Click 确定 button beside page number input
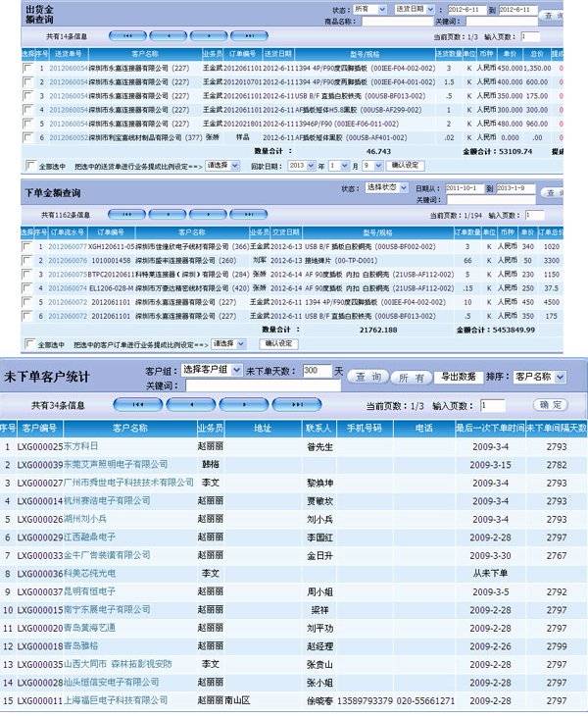Image resolution: width=588 pixels, height=716 pixels. [549, 404]
